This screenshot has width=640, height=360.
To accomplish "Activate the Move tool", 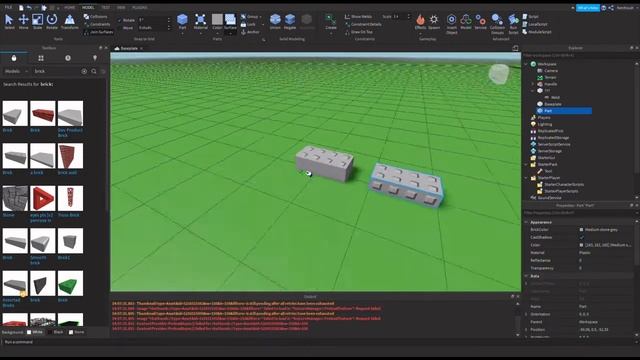I will [23, 21].
